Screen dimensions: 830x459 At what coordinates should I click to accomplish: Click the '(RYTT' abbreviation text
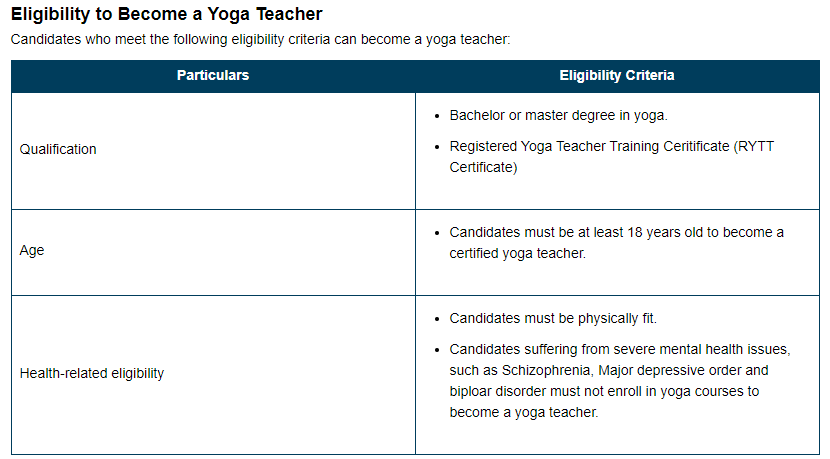coord(754,146)
